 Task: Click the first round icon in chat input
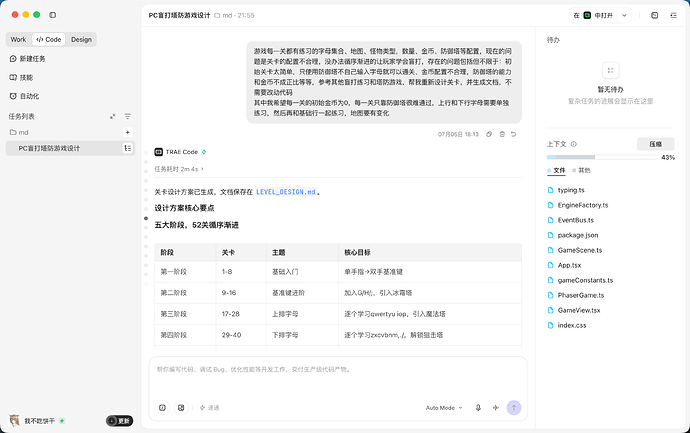point(162,407)
